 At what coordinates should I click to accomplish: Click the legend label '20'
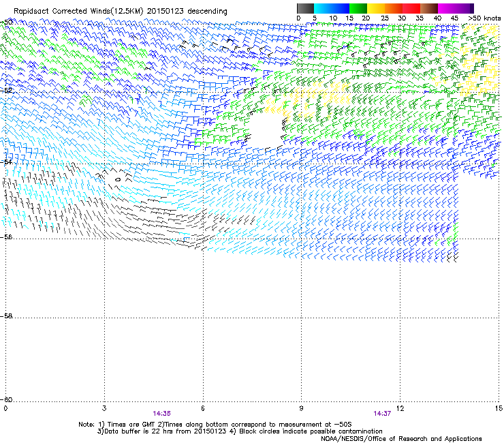[x=366, y=18]
